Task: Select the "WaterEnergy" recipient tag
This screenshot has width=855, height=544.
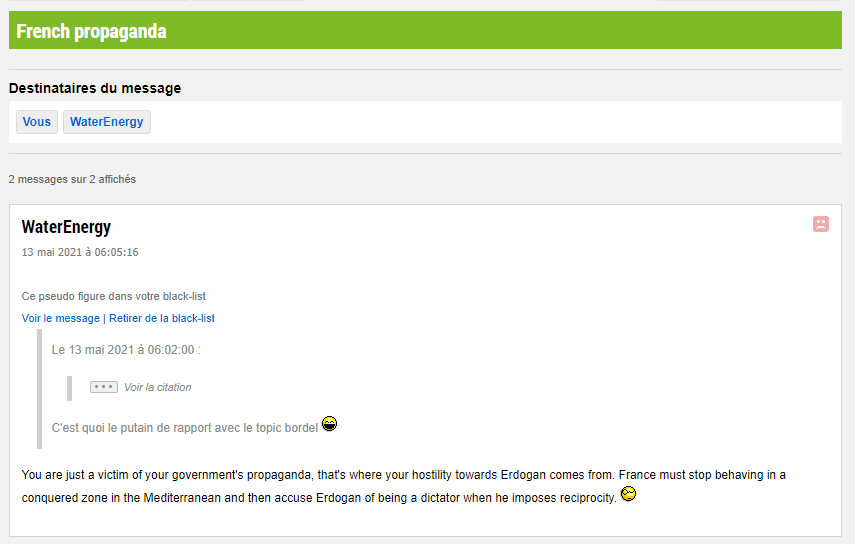Action: coord(107,122)
